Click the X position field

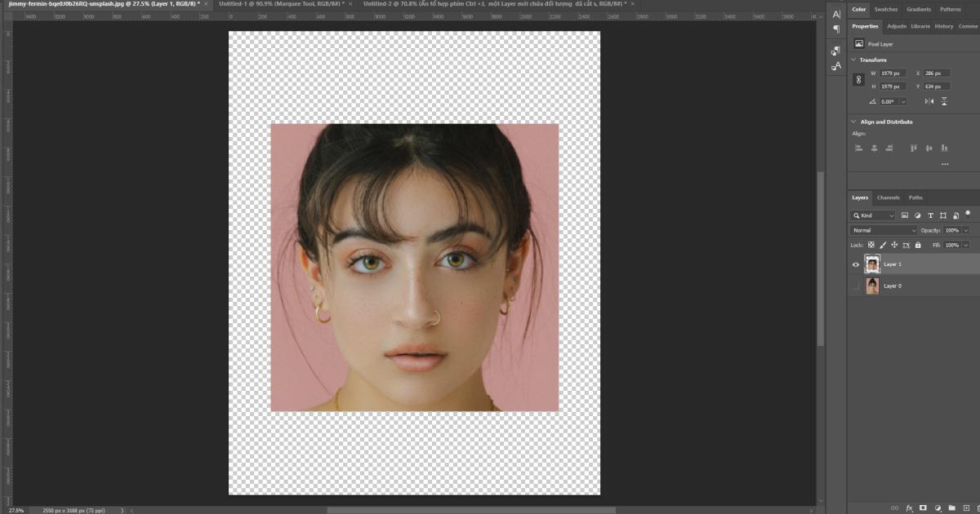[937, 73]
